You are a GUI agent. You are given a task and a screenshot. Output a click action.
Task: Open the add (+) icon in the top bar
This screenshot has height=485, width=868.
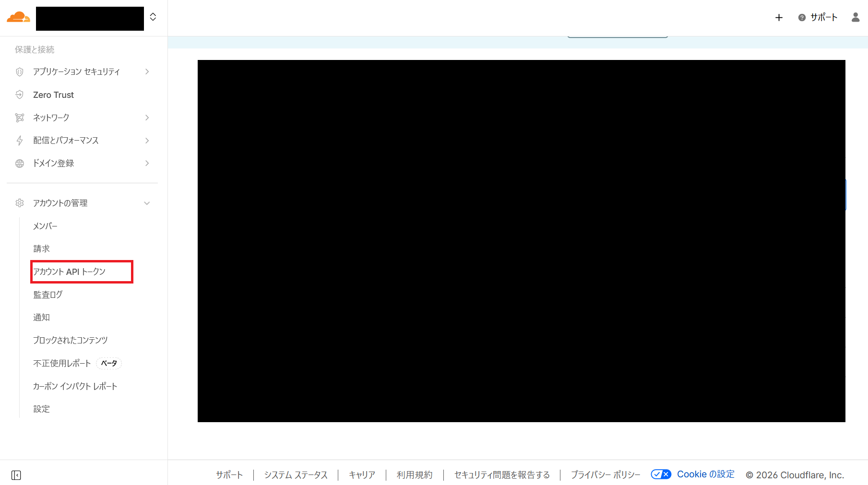778,17
